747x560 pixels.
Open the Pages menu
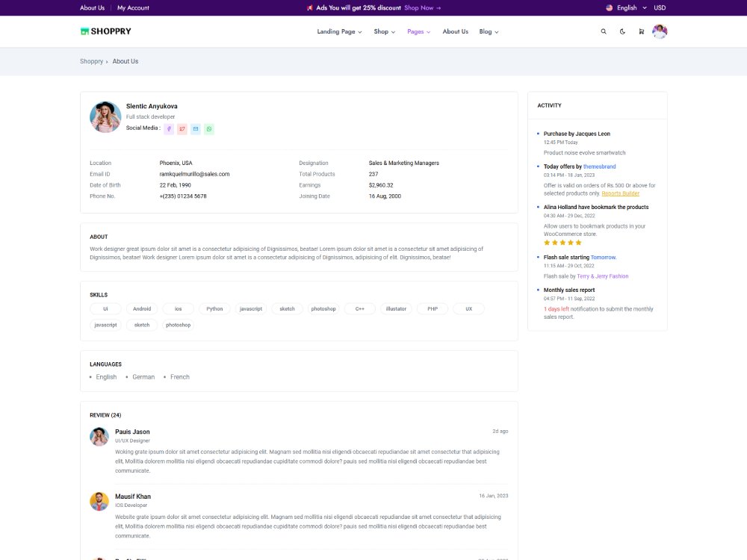tap(418, 31)
